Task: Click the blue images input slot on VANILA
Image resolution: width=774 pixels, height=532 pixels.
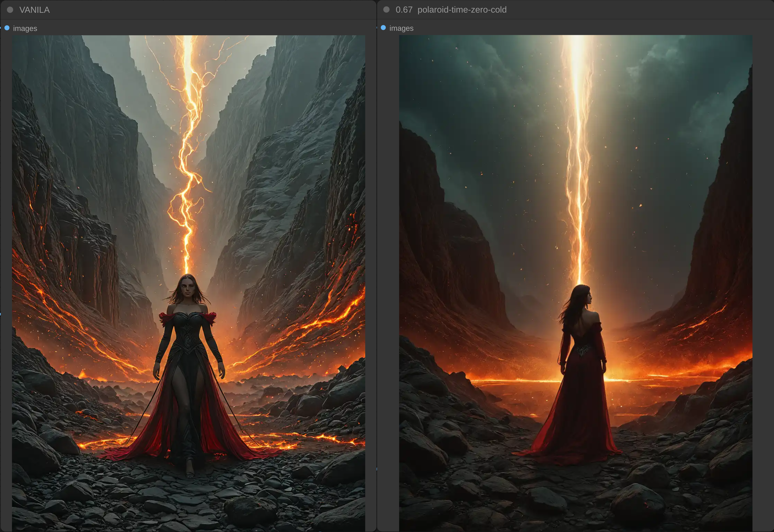Action: point(7,28)
